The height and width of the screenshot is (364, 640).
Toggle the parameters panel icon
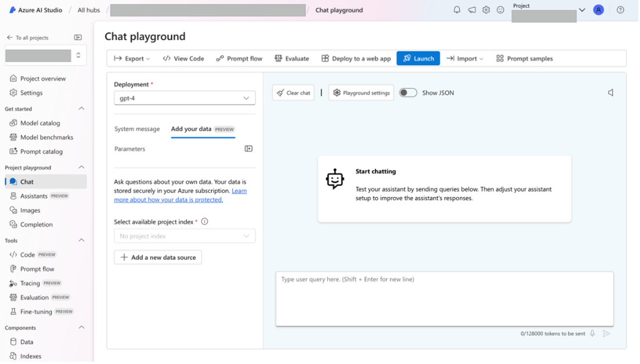248,149
